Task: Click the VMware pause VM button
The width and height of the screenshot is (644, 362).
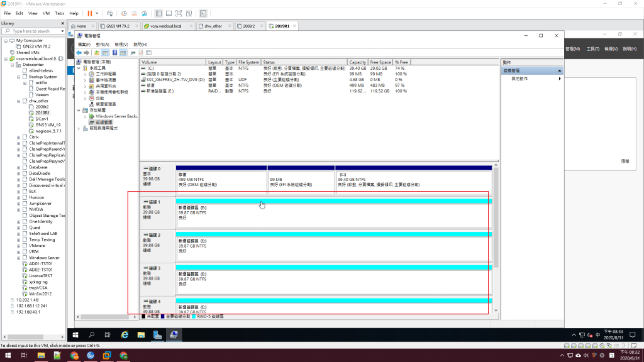Action: pos(89,14)
